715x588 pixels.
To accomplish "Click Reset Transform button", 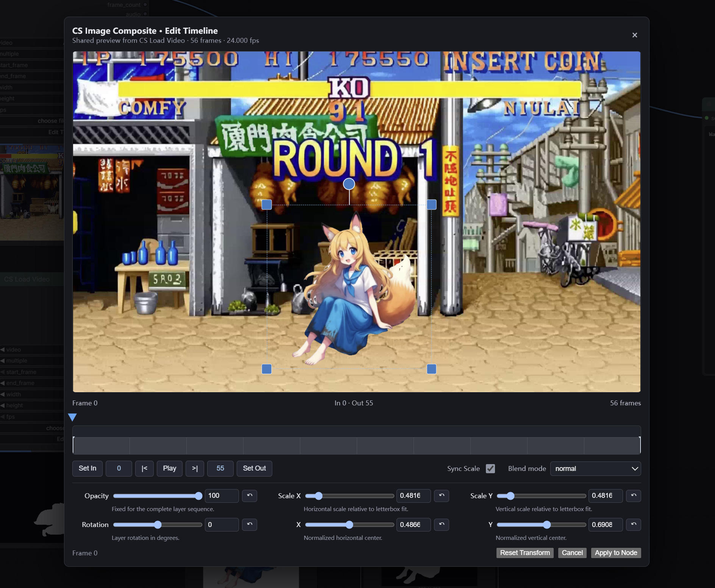I will [525, 553].
